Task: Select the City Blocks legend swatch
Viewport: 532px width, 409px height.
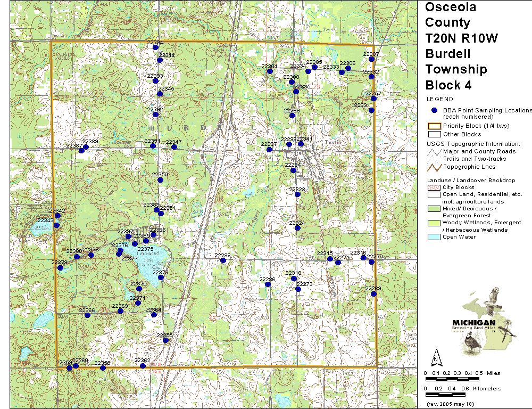Action: 434,187
